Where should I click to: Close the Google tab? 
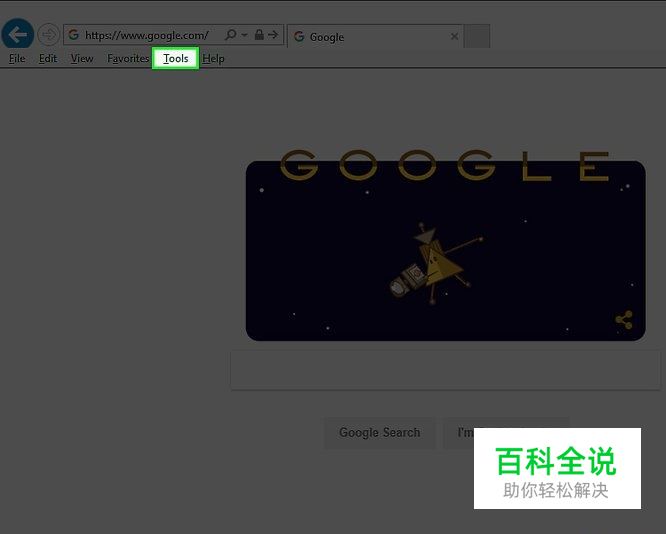point(454,37)
